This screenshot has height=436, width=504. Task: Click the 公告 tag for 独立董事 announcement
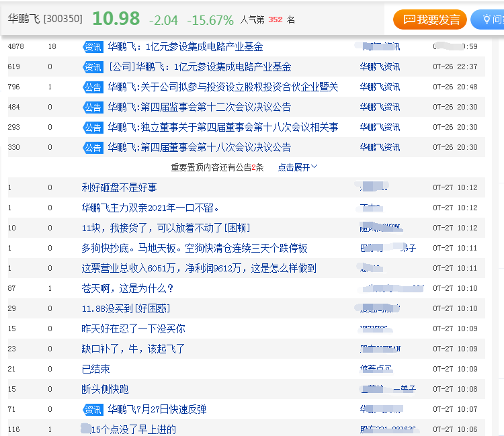coord(93,128)
